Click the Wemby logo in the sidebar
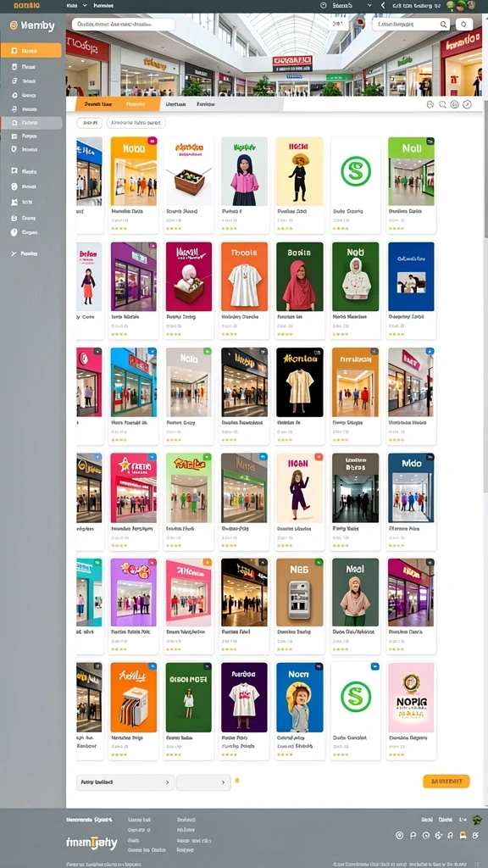The width and height of the screenshot is (488, 868). (x=32, y=25)
